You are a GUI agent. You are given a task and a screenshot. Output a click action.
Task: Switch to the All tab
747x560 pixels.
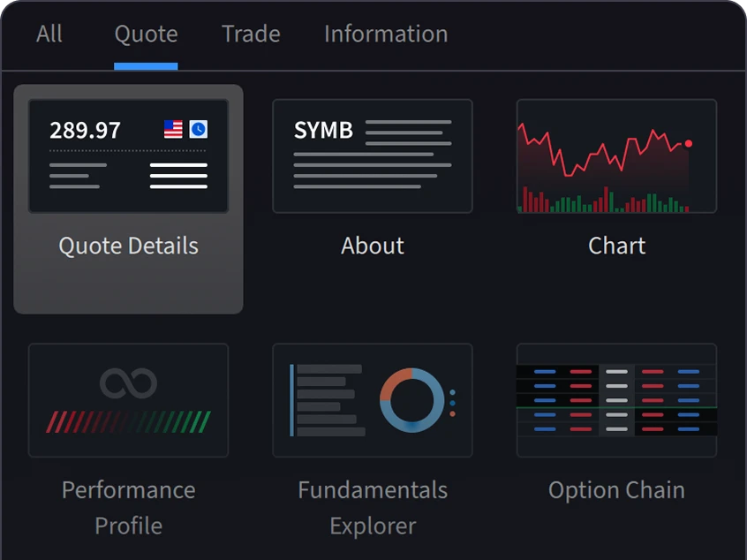pyautogui.click(x=49, y=34)
